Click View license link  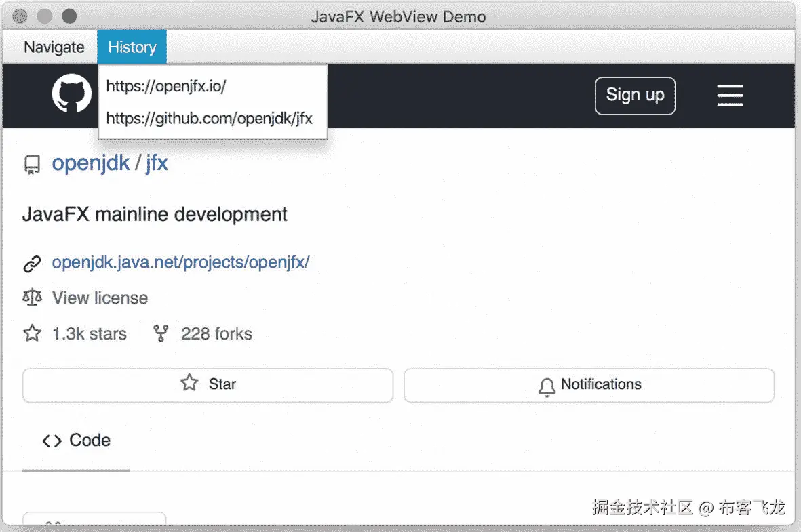[x=100, y=298]
